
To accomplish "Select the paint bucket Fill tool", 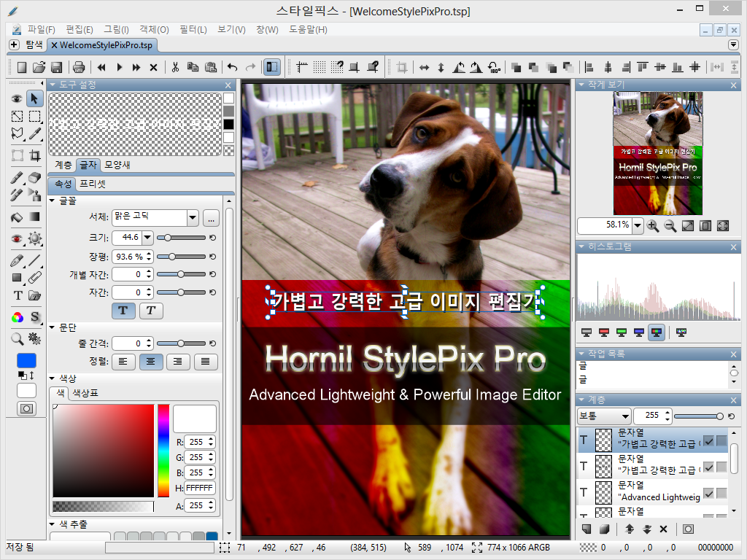I will point(18,217).
